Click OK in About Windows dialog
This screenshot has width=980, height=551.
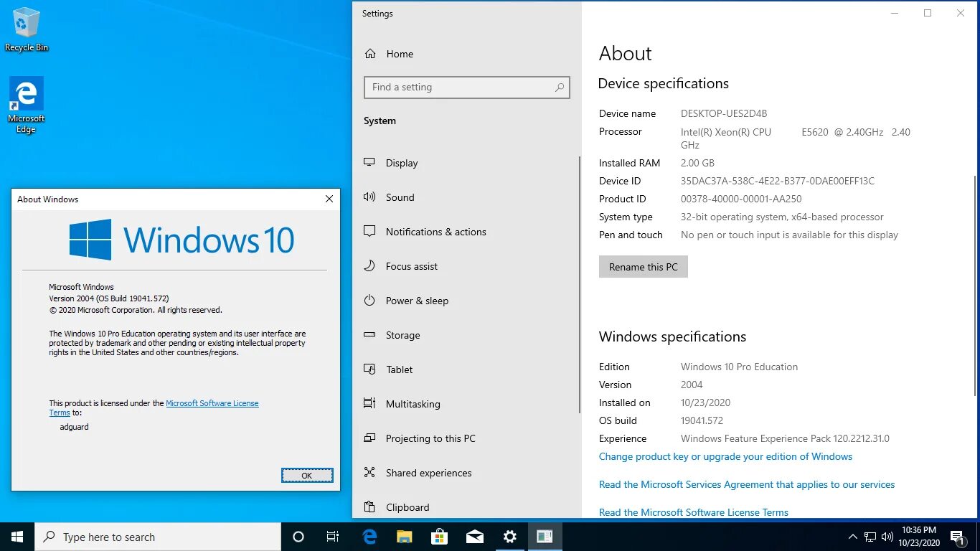[x=307, y=475]
